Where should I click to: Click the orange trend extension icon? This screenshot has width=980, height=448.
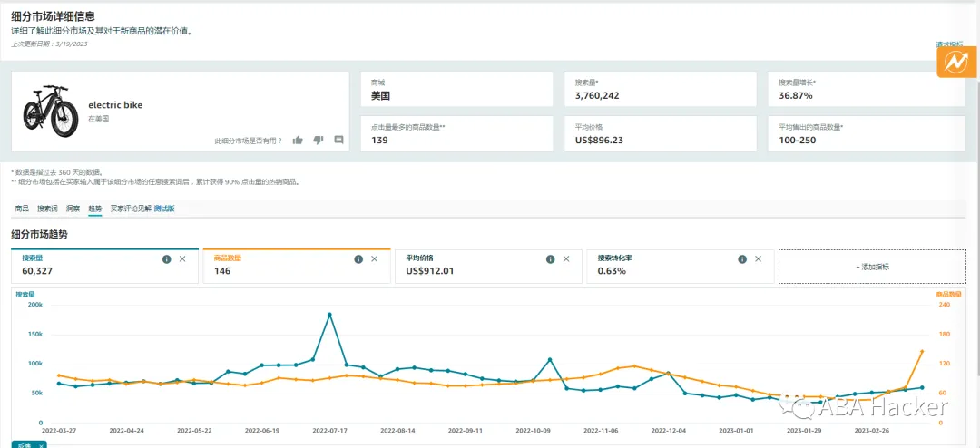(x=955, y=62)
